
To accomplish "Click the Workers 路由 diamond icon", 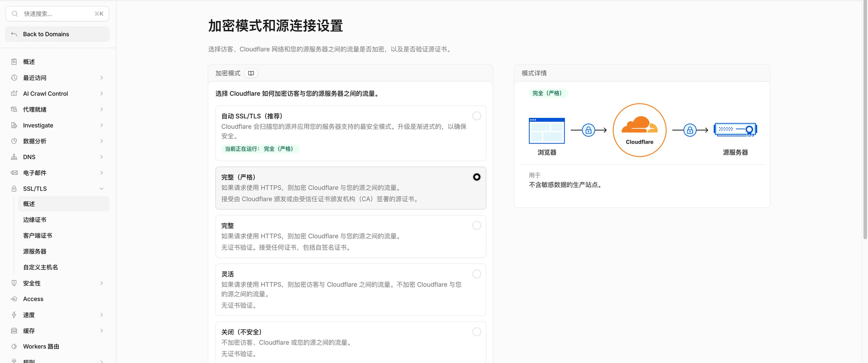I will click(14, 346).
